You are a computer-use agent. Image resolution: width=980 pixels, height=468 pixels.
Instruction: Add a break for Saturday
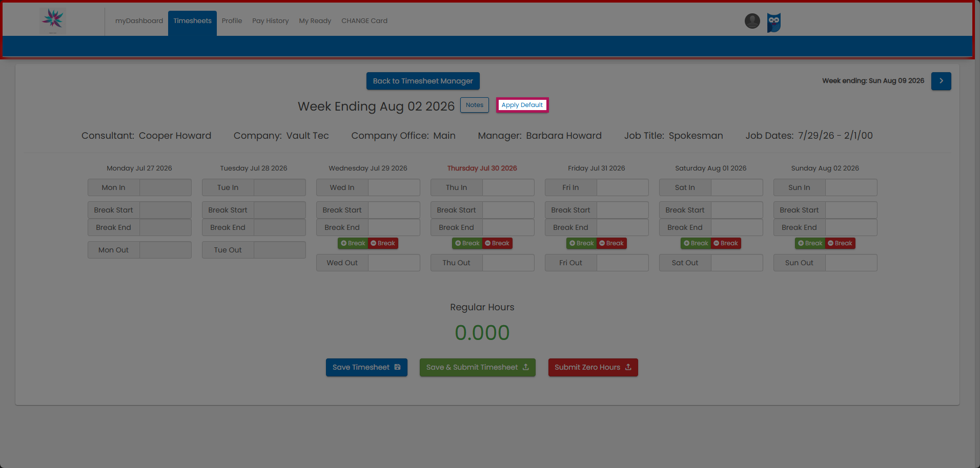[696, 243]
